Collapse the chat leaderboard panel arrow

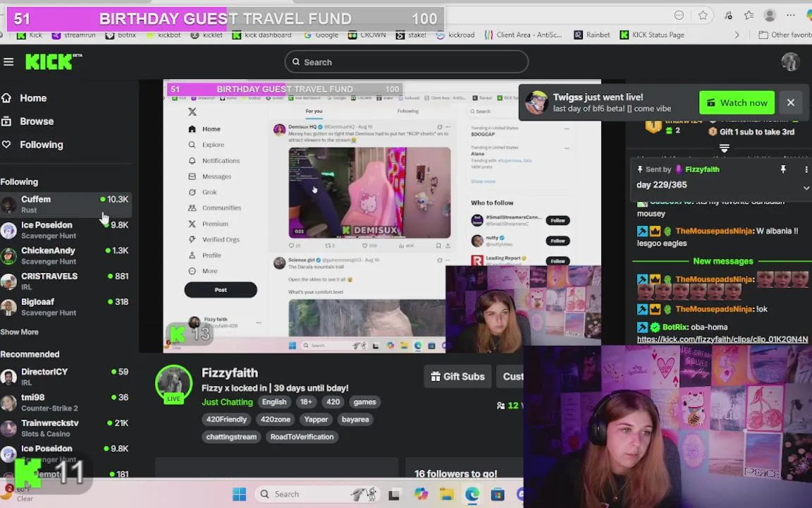(724, 148)
